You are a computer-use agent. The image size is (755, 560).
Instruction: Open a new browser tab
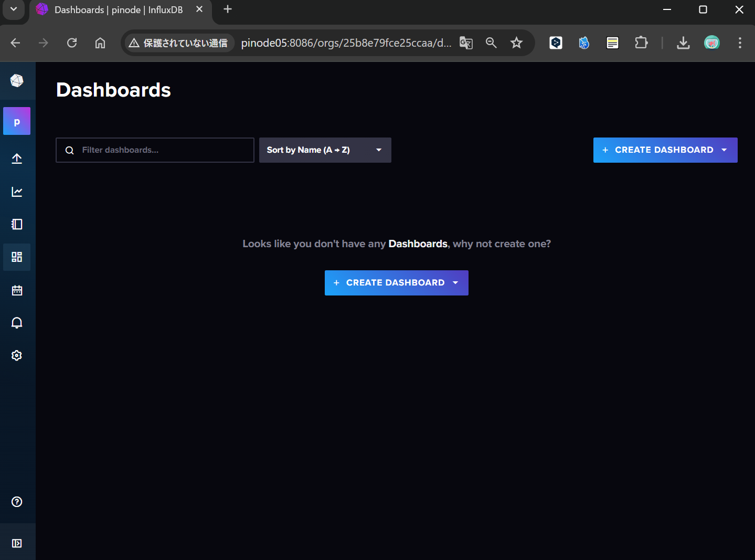[x=228, y=9]
